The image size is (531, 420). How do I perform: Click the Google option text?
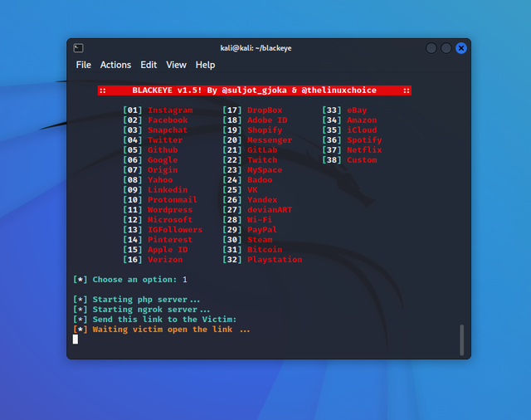click(163, 160)
